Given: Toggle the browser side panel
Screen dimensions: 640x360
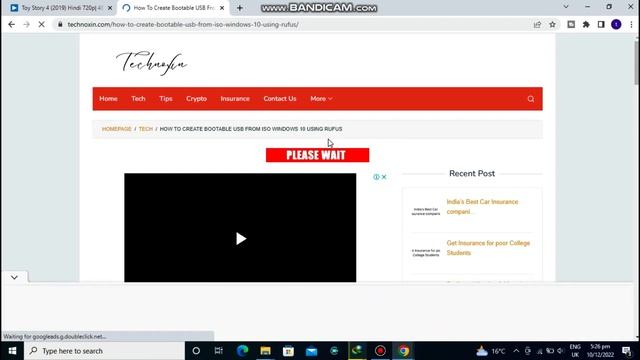Looking at the screenshot, I should [601, 24].
